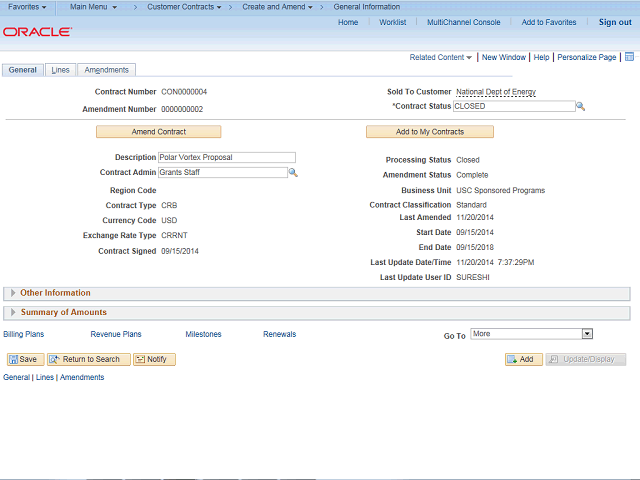640x480 pixels.
Task: Click the bottom General footer link
Action: coord(16,377)
